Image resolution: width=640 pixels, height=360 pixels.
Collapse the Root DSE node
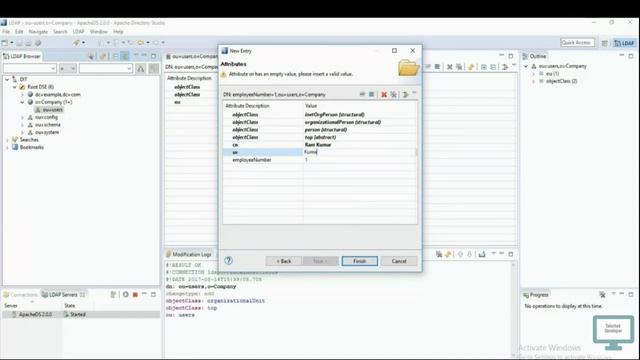pyautogui.click(x=15, y=87)
